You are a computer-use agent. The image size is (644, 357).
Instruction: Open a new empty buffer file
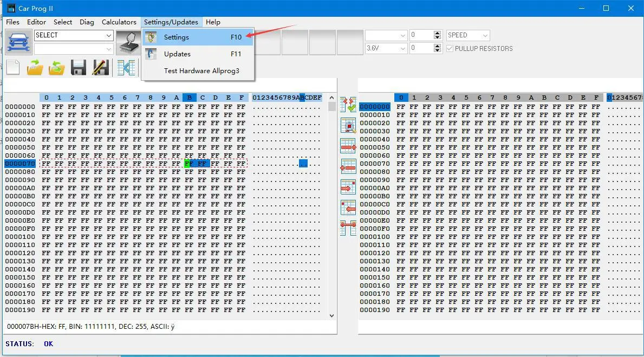[12, 67]
